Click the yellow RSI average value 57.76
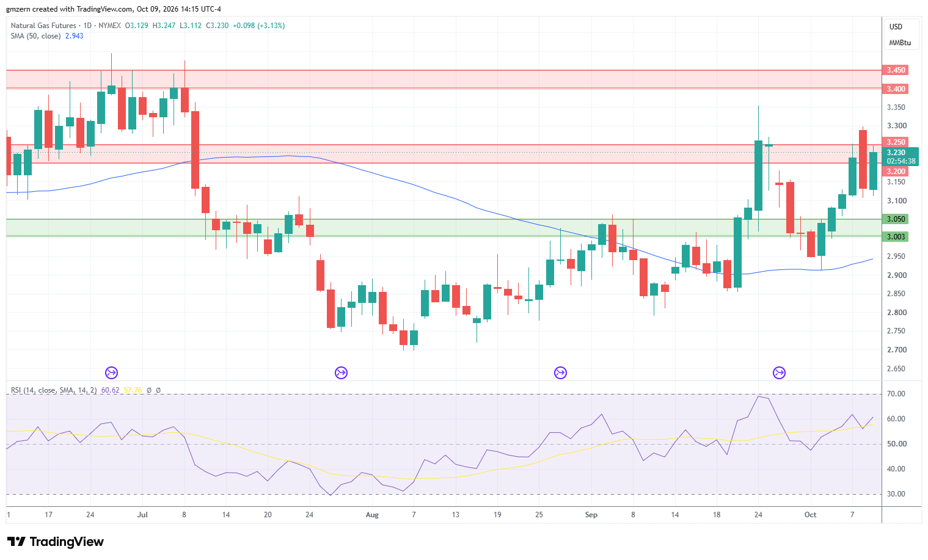 pos(133,390)
